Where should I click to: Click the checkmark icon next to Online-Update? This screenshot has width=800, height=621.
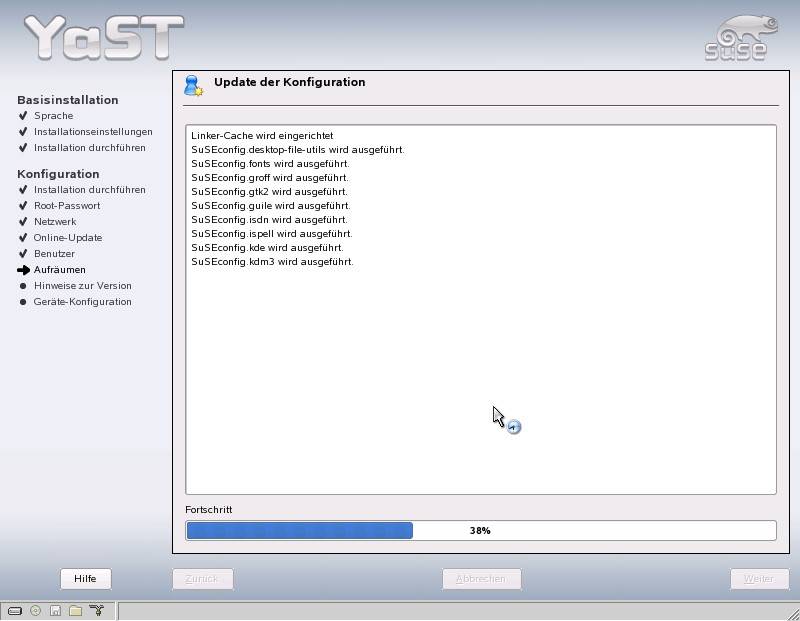coord(23,238)
